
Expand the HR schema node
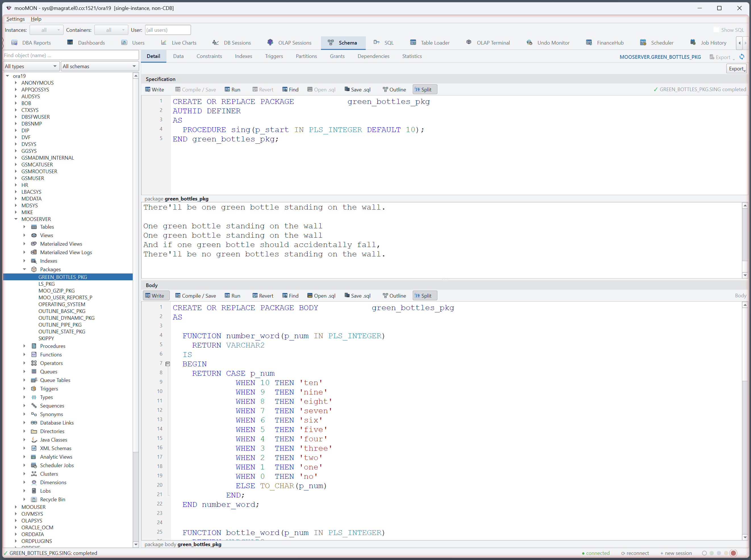16,185
